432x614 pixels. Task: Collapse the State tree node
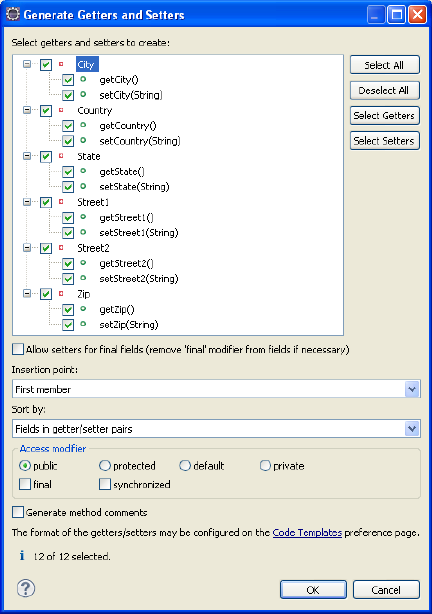coord(27,156)
